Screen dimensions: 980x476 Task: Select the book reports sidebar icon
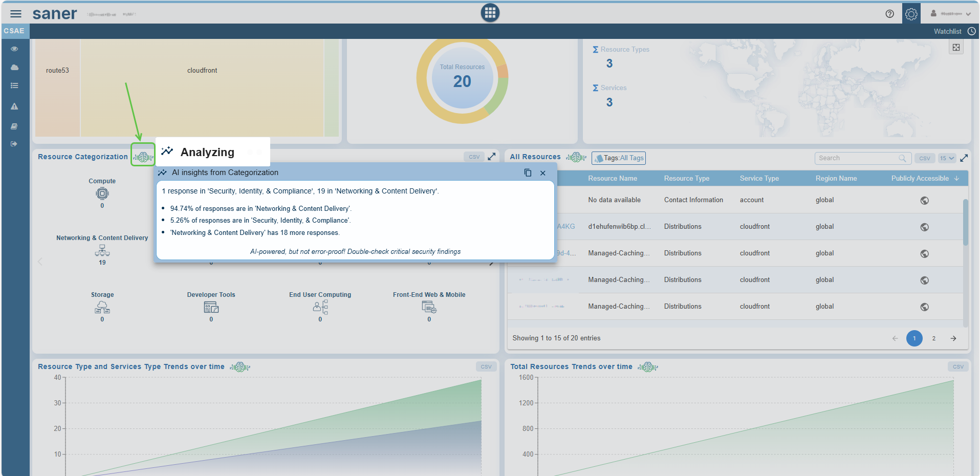coord(14,126)
